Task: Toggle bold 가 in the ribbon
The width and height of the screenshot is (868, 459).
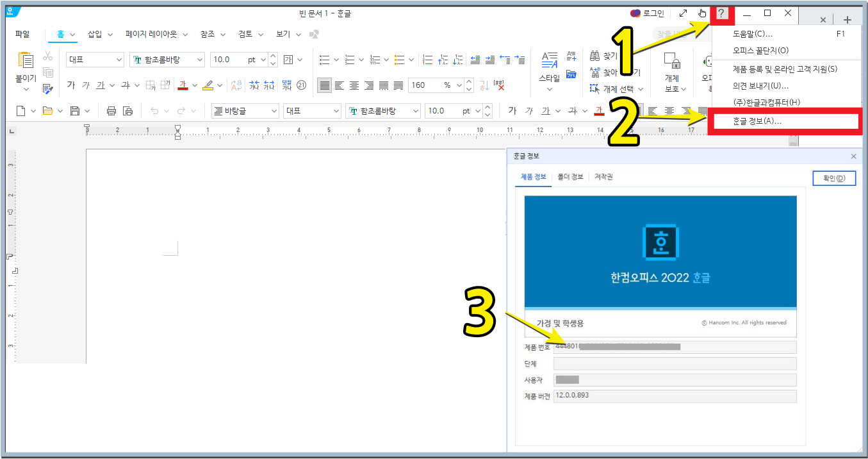Action: (71, 85)
